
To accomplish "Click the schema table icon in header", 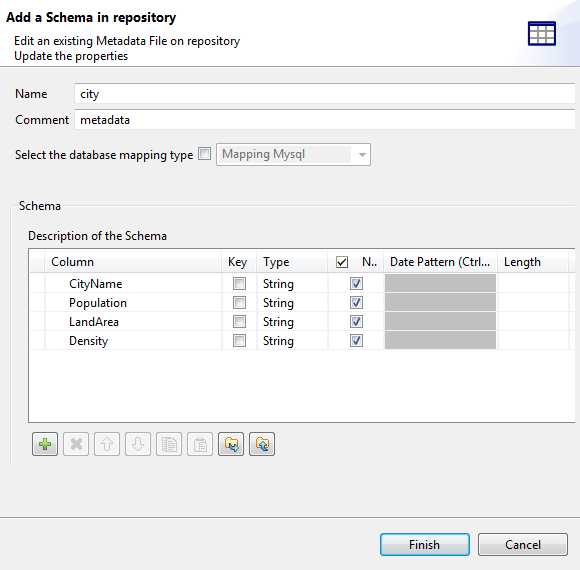I will click(542, 34).
